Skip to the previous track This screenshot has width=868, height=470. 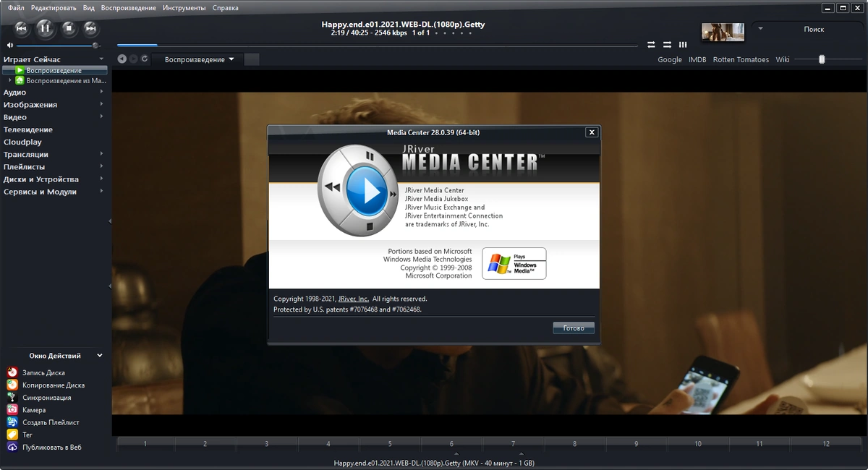coord(22,28)
